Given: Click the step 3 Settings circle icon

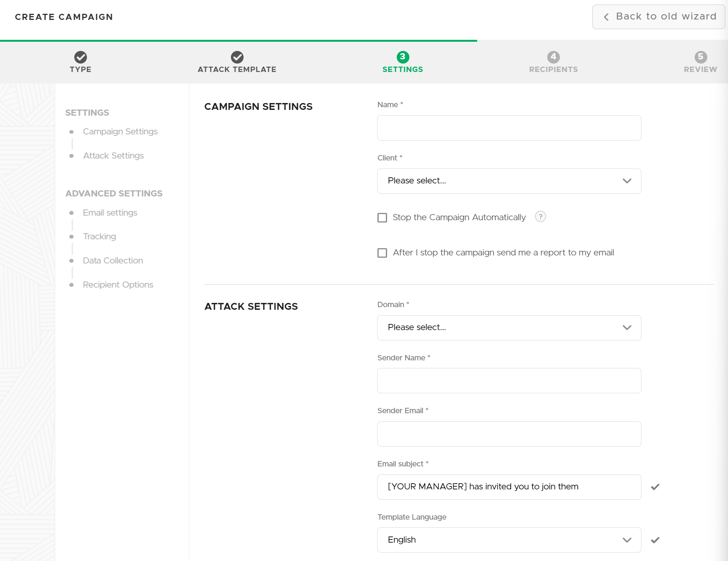Looking at the screenshot, I should pyautogui.click(x=402, y=57).
